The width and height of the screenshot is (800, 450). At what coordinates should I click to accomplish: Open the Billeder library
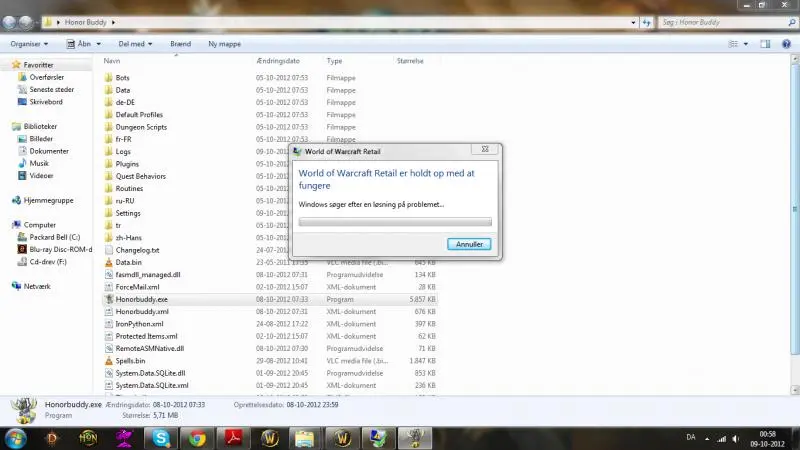pyautogui.click(x=41, y=139)
